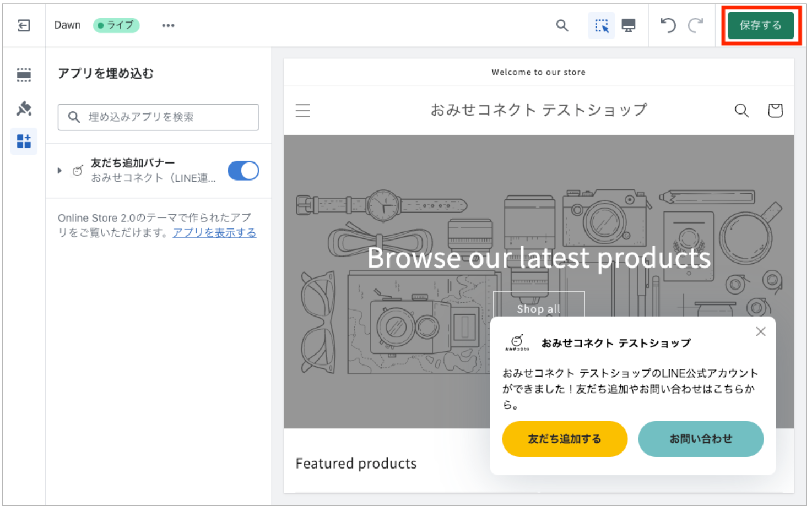Close the LINE friend popup
812x512 pixels.
[761, 331]
